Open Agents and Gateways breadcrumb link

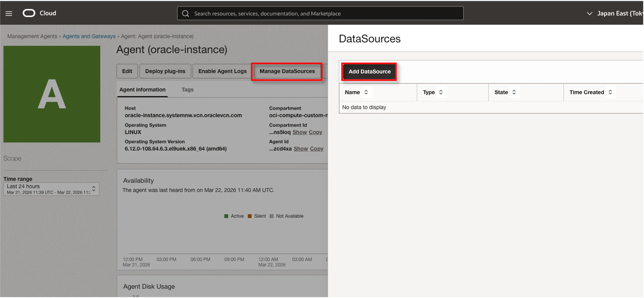[89, 36]
